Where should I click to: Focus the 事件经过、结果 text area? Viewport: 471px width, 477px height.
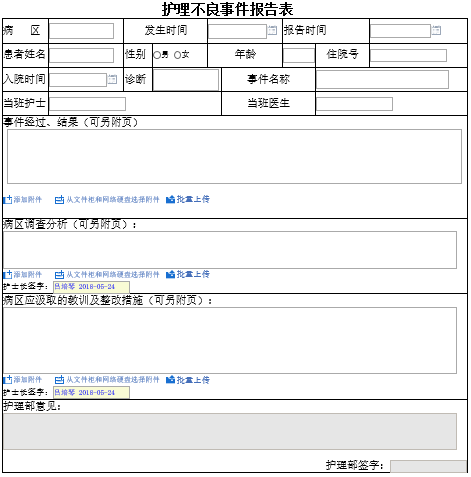(234, 156)
